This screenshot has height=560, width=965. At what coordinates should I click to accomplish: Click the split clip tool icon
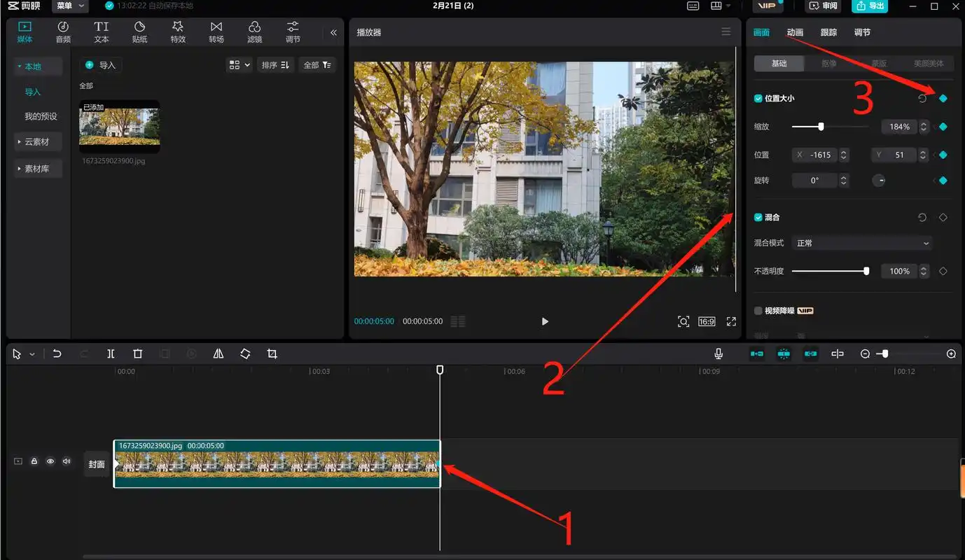[x=111, y=354]
